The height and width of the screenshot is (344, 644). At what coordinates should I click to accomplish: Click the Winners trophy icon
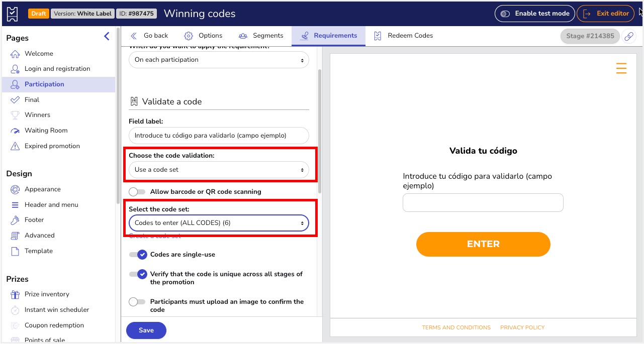click(15, 115)
